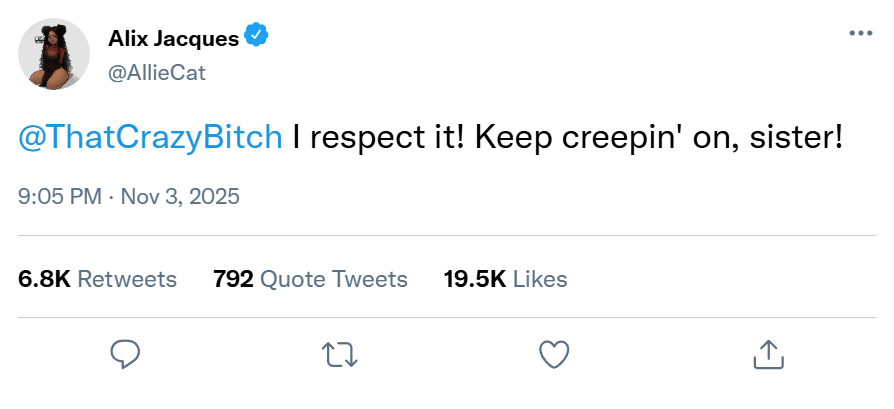This screenshot has width=894, height=409.
Task: Click the Nov 3, 2025 date
Action: [180, 196]
